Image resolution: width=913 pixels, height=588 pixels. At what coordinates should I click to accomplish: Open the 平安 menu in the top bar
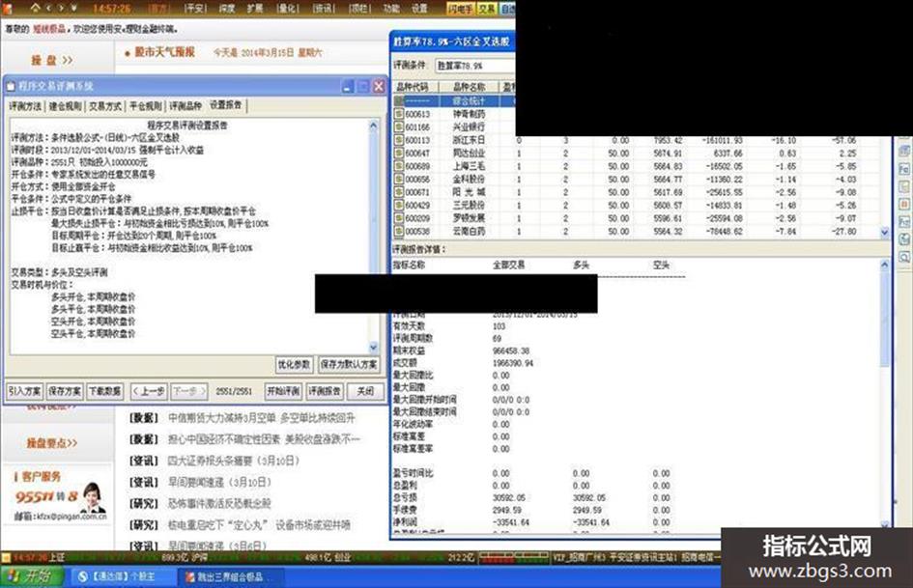point(195,8)
